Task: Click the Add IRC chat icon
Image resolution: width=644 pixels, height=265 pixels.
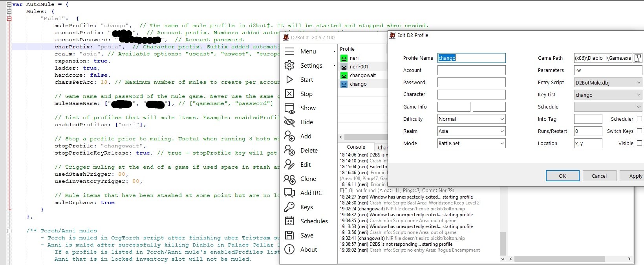Action: point(289,193)
